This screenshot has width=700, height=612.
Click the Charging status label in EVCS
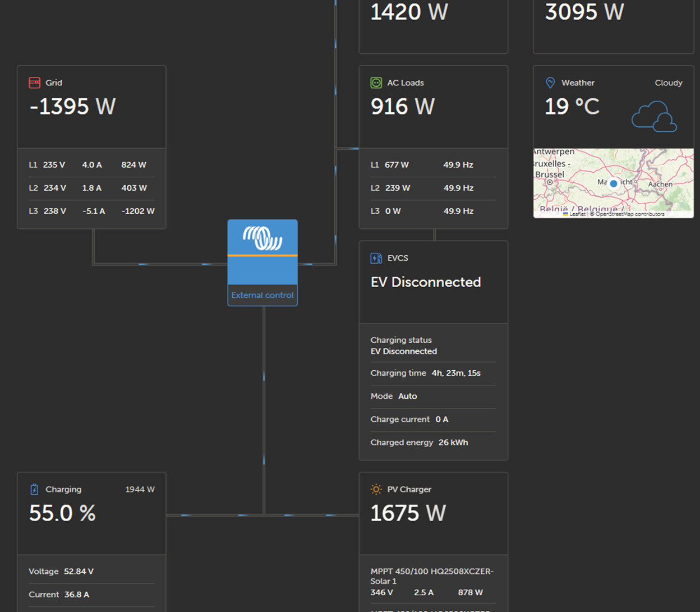click(401, 340)
